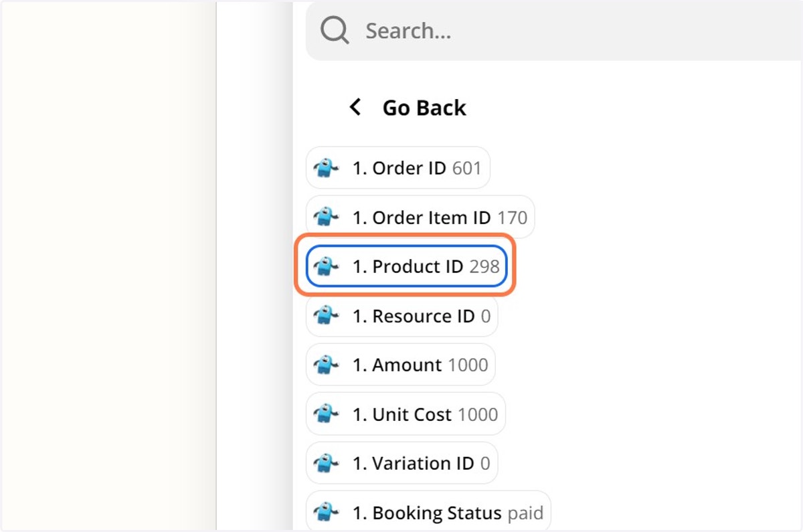Viewport: 803px width, 532px height.
Task: Click the value 298 text
Action: 484,266
